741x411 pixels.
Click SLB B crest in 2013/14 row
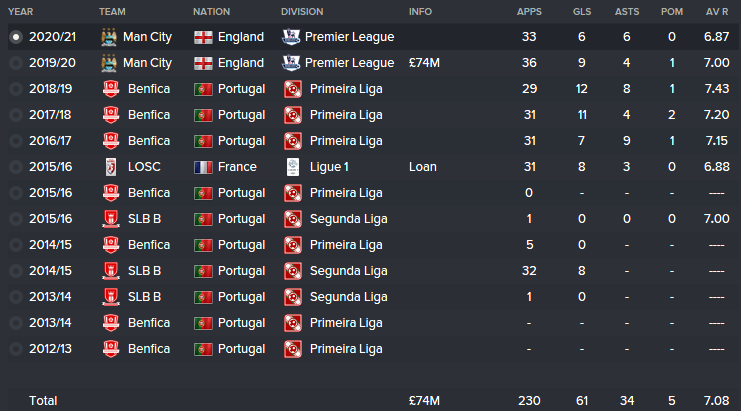111,297
